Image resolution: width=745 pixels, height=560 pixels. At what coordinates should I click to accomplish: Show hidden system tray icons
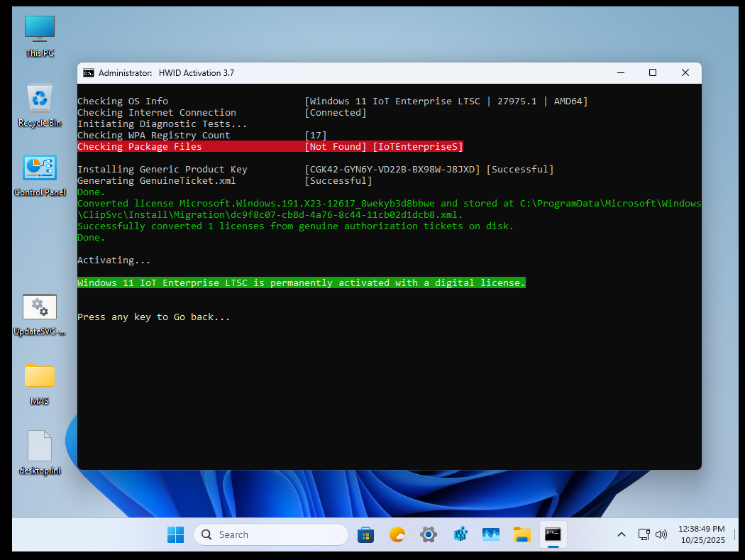click(621, 535)
